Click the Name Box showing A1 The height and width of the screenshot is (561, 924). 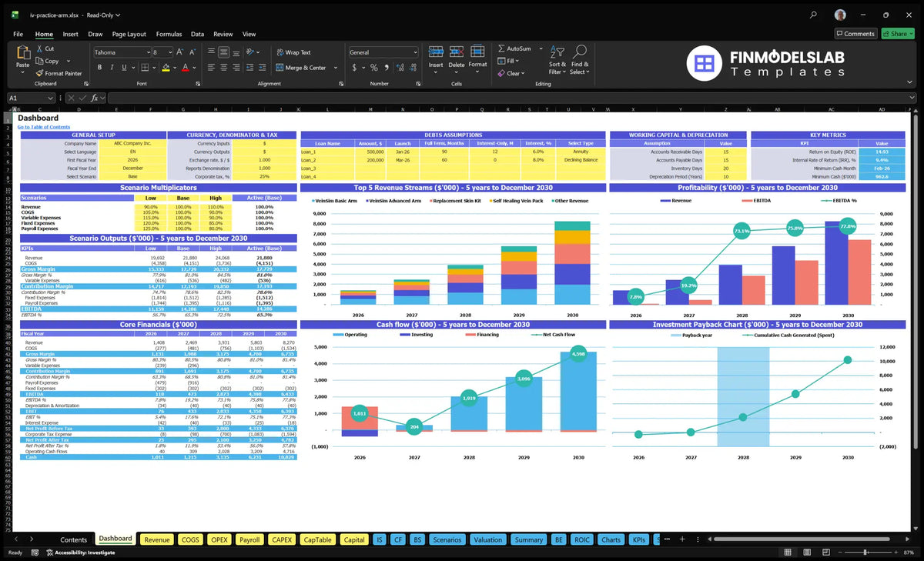click(31, 98)
